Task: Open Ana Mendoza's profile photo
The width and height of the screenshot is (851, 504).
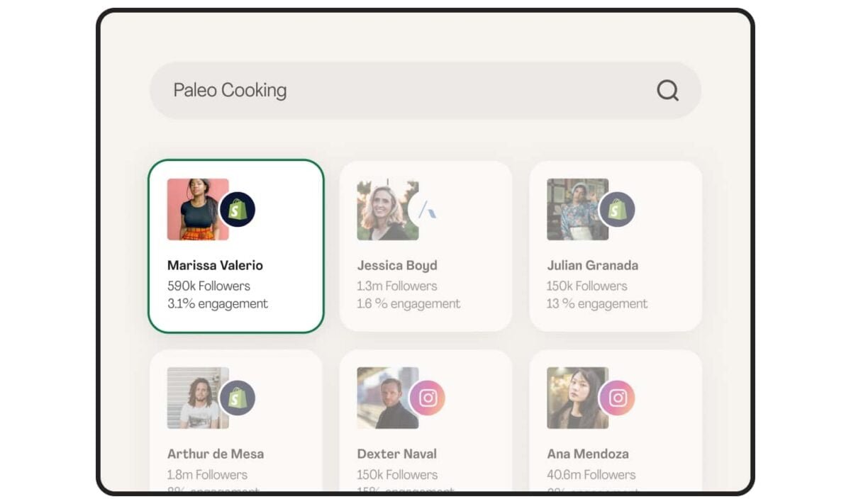Action: pyautogui.click(x=573, y=398)
